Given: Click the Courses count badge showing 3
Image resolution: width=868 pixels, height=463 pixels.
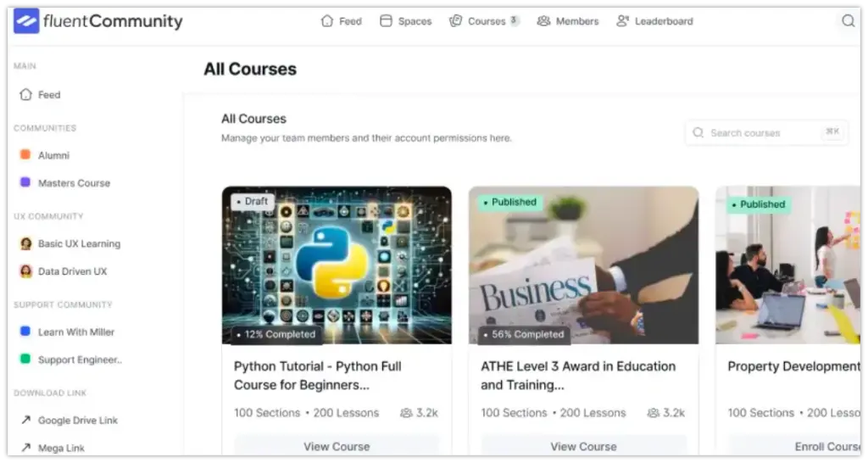Looking at the screenshot, I should coord(515,20).
